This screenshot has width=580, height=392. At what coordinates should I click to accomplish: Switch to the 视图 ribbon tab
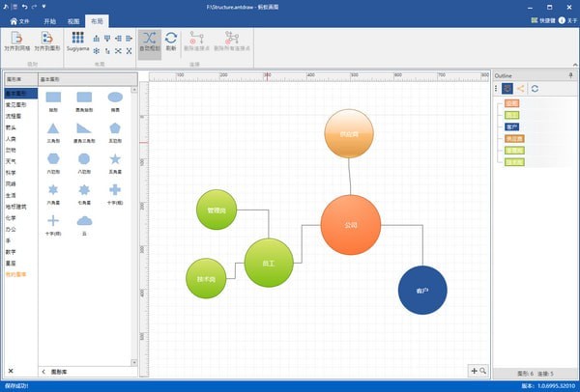pyautogui.click(x=73, y=20)
